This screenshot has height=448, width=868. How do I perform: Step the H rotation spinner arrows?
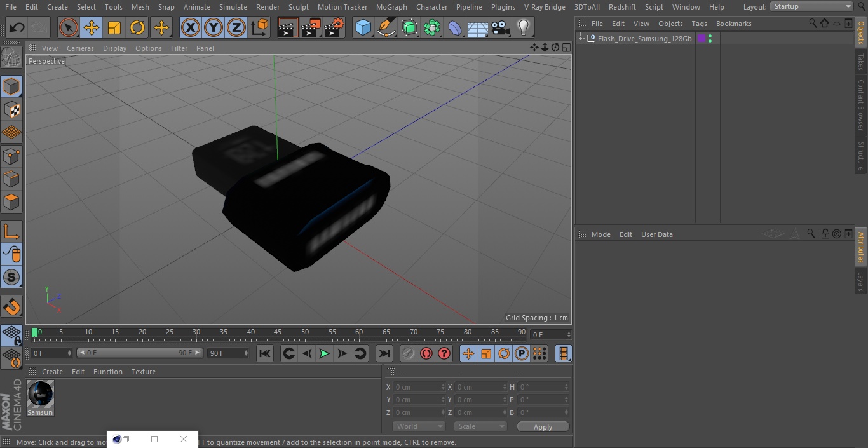tap(566, 387)
